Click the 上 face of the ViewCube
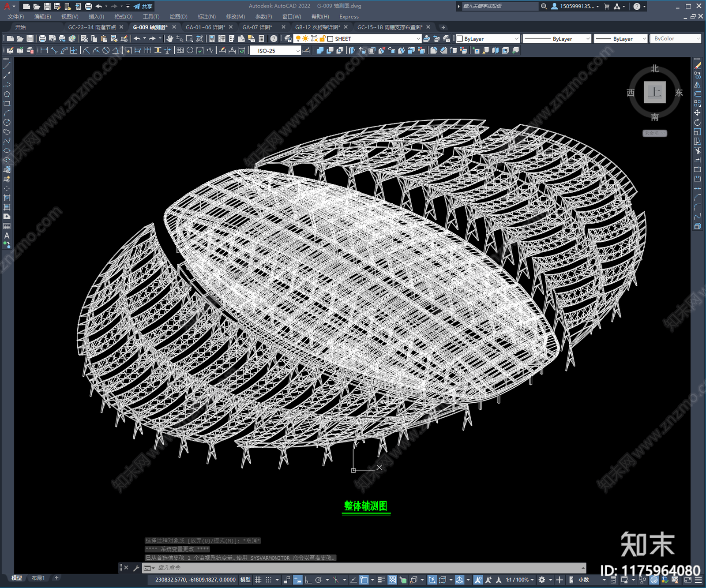 click(x=655, y=93)
